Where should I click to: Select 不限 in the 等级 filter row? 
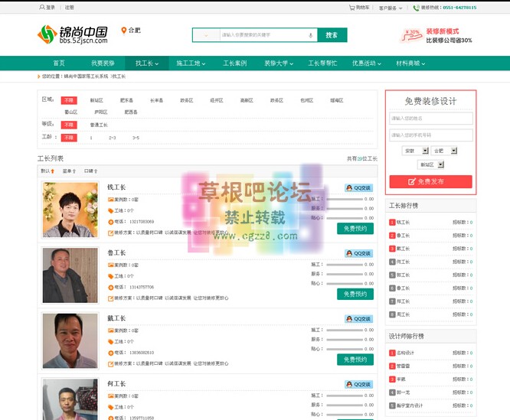pos(69,125)
